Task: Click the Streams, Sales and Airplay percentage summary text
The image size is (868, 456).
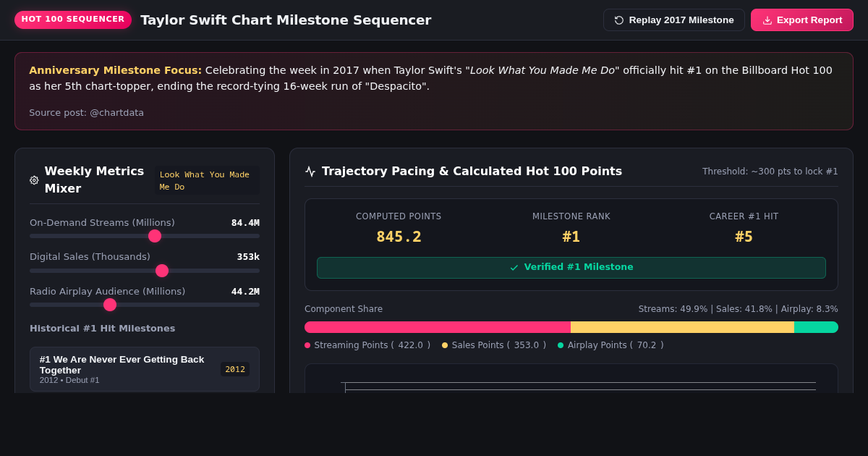Action: click(738, 309)
